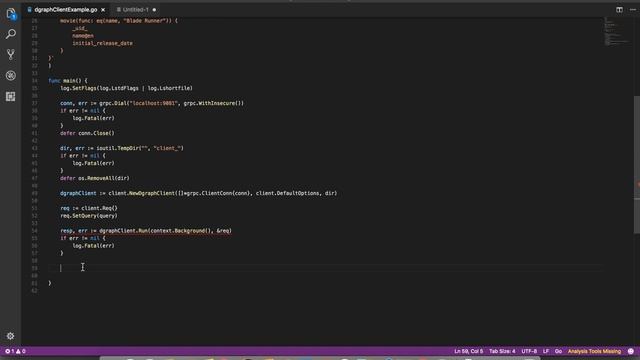This screenshot has width=640, height=360.
Task: Change file encoding via UTF-8
Action: (x=529, y=351)
